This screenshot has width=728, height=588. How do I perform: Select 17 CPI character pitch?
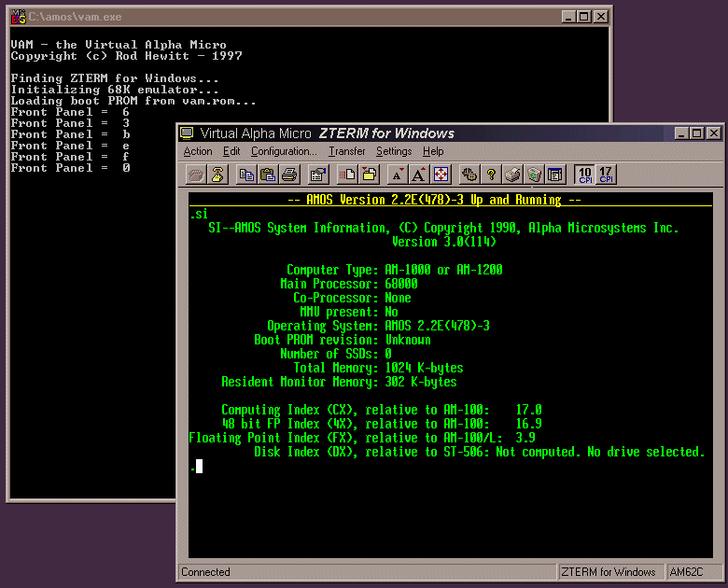point(606,174)
